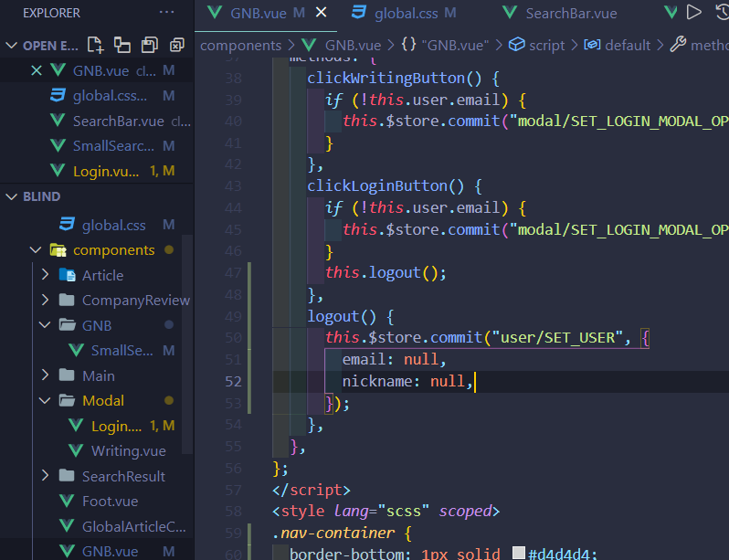Close the GNB.vue editor tab

pyautogui.click(x=322, y=13)
